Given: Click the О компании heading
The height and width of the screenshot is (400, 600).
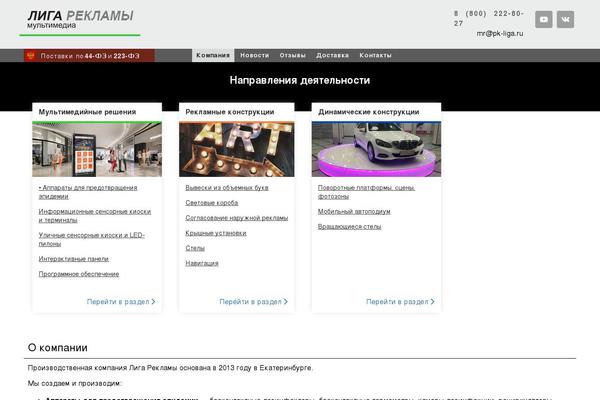Looking at the screenshot, I should click(x=57, y=348).
